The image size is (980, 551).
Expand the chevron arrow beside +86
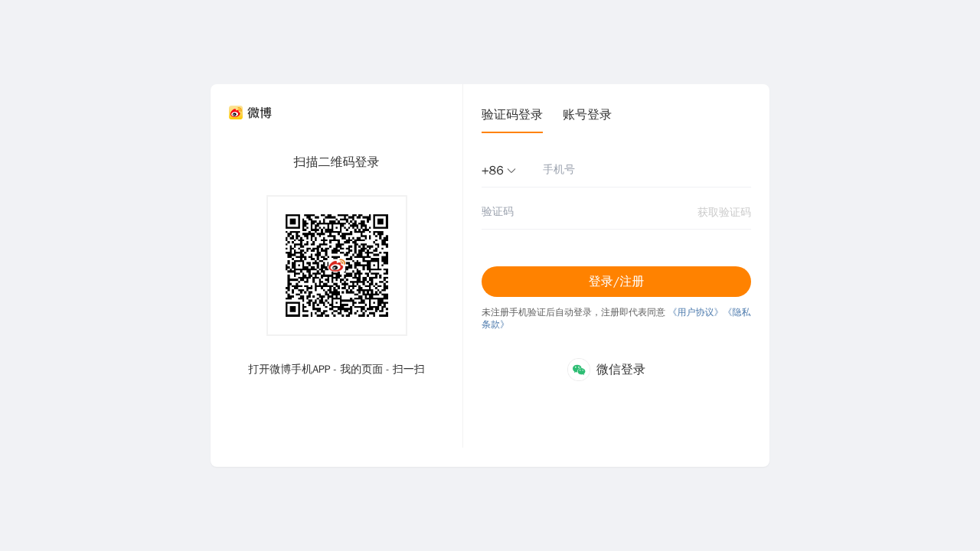coord(511,171)
